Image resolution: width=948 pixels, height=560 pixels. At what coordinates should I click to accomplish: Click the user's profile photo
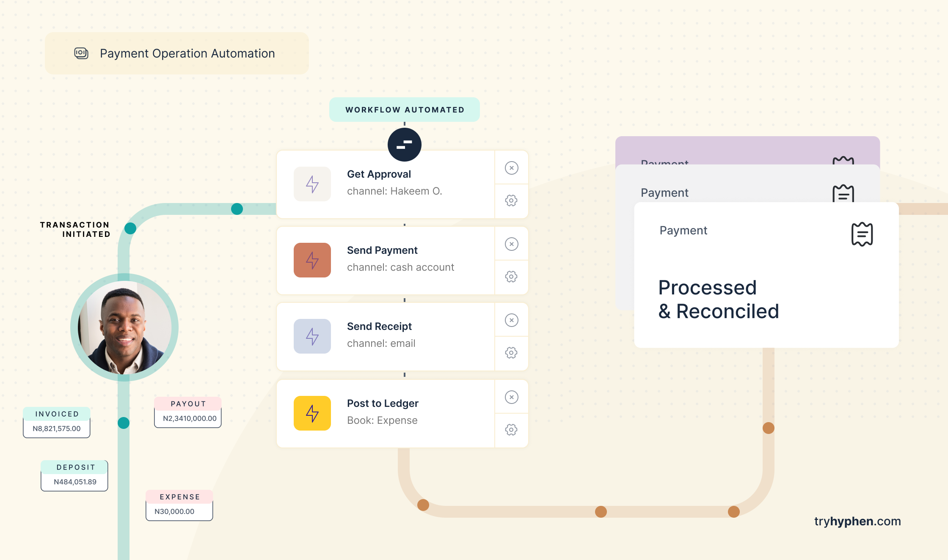(124, 327)
